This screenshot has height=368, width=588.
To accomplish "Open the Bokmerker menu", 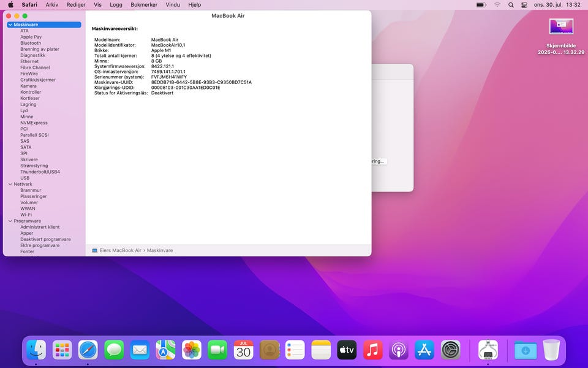I will click(144, 5).
